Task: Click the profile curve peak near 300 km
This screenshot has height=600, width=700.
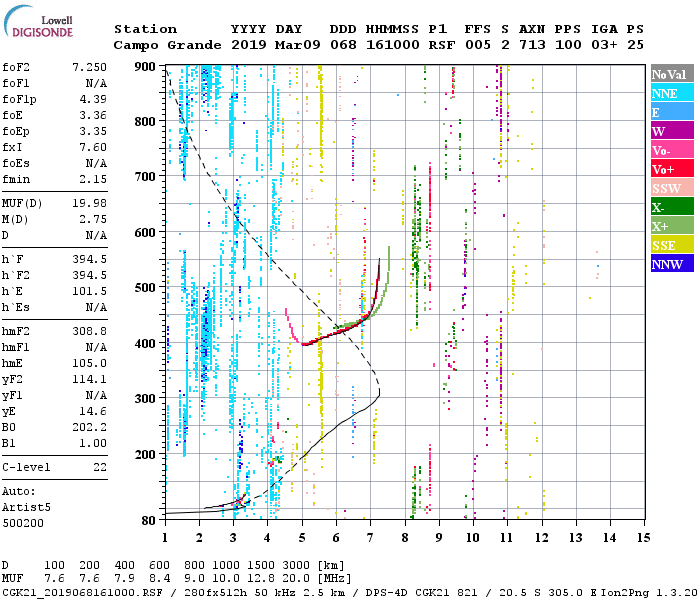Action: pos(379,393)
